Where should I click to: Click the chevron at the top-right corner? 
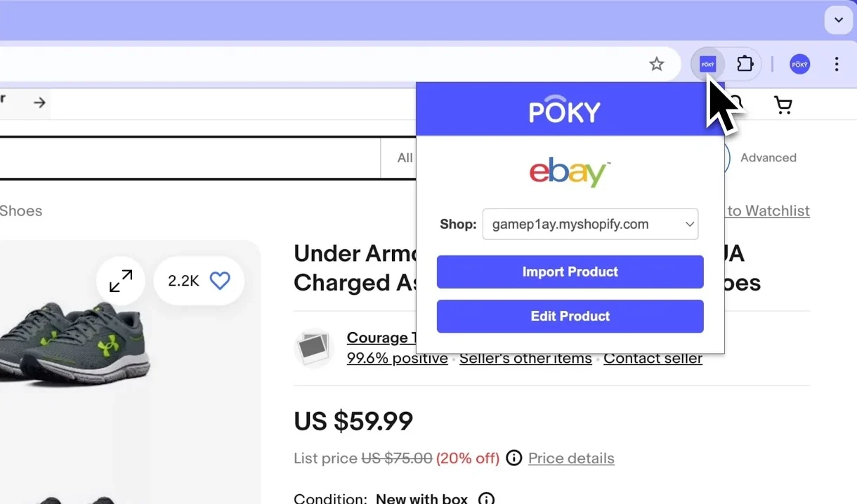pos(838,20)
